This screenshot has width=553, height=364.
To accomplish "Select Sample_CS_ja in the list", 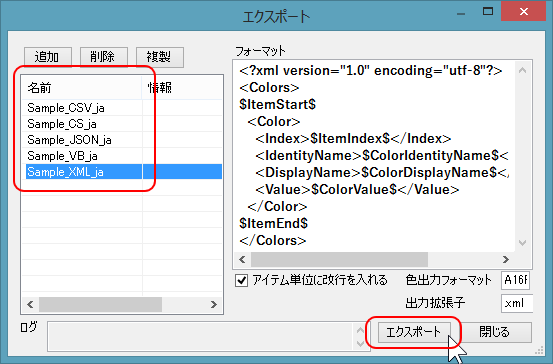I will [122, 124].
